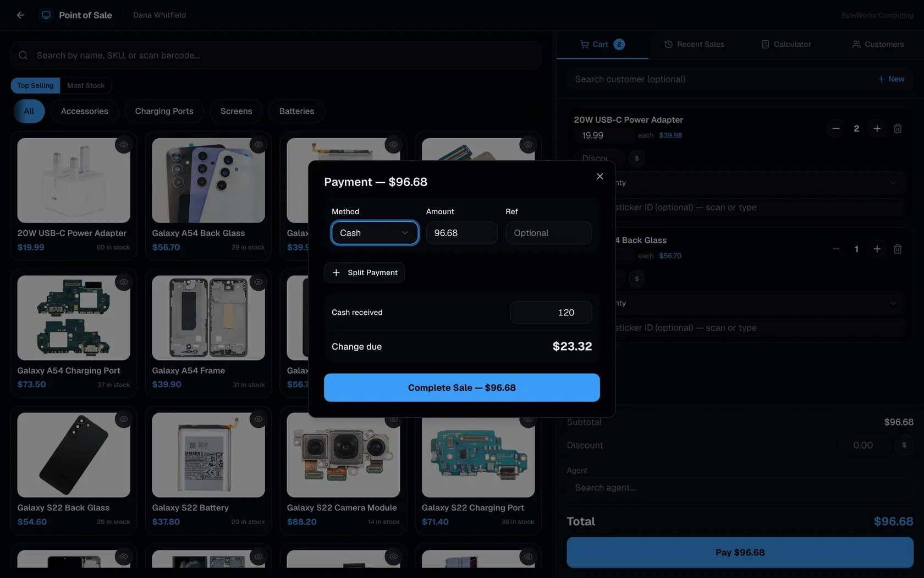Select the Galaxy S22 Charging Port thumbnail
The width and height of the screenshot is (924, 578).
click(x=478, y=455)
